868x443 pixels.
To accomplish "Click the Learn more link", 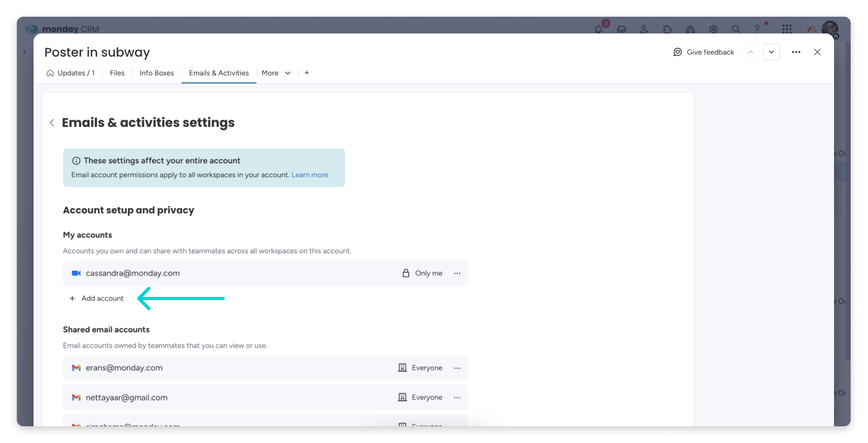I will click(310, 175).
